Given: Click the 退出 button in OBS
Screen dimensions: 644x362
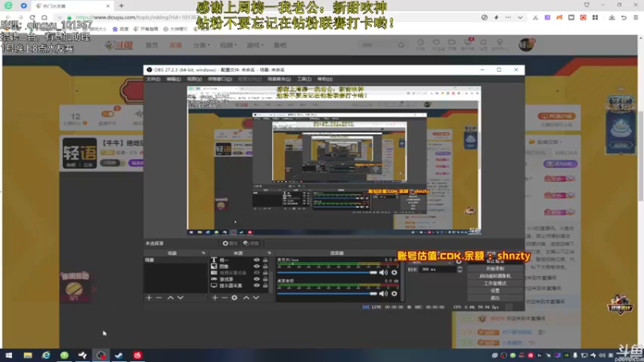Looking at the screenshot, I should coord(495,298).
